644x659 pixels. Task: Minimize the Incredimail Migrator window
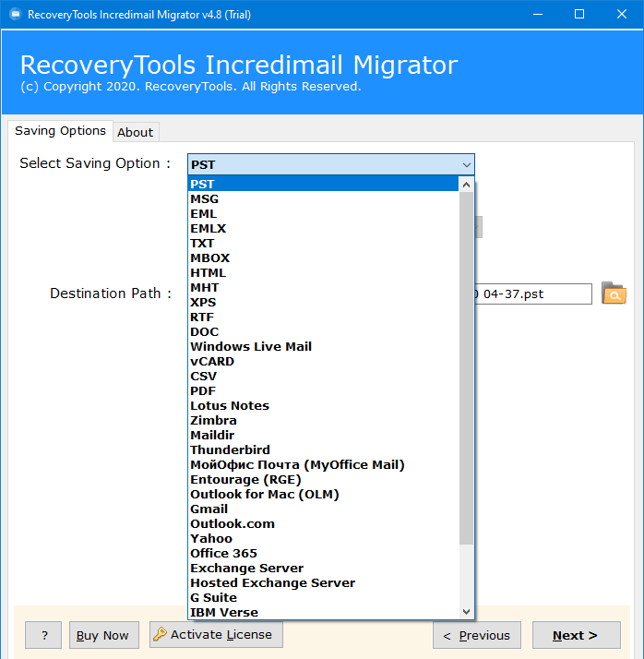[x=538, y=14]
